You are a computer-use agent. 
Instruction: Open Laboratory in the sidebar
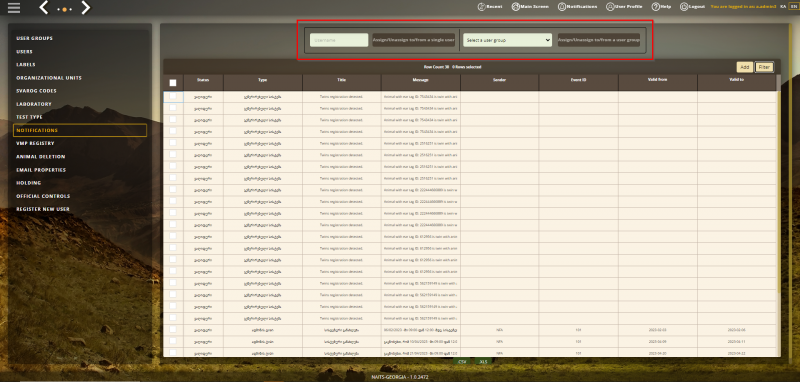(34, 104)
